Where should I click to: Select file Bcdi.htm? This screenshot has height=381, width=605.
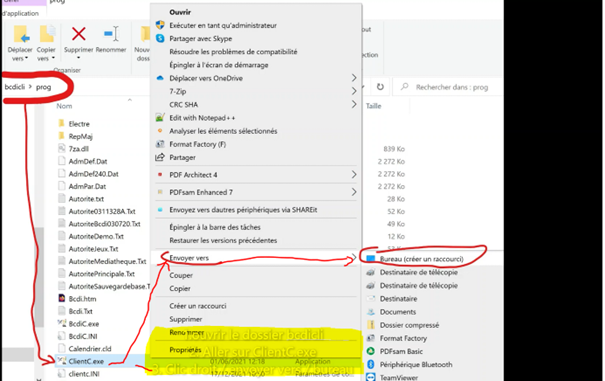coord(82,299)
